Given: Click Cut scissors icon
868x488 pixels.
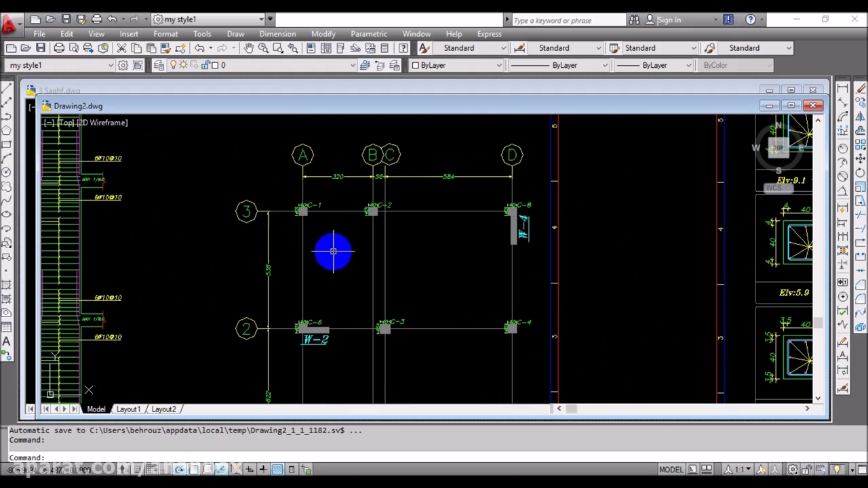Looking at the screenshot, I should tap(121, 48).
